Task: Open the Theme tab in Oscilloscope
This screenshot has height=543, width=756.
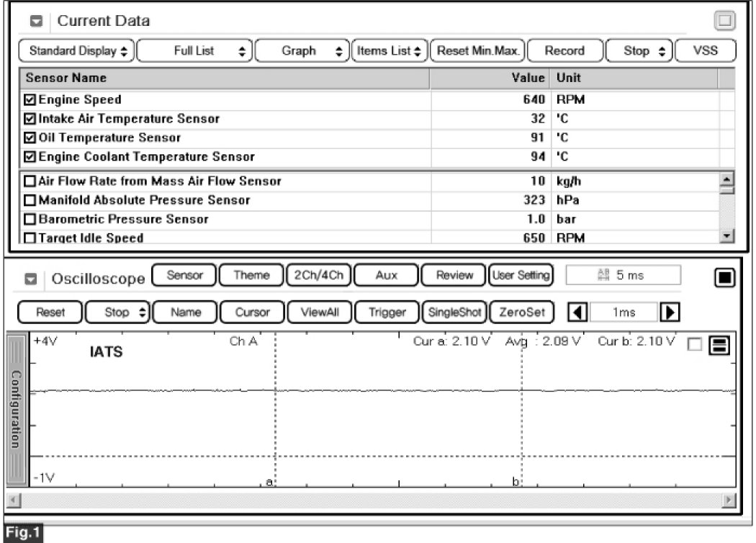Action: [251, 275]
